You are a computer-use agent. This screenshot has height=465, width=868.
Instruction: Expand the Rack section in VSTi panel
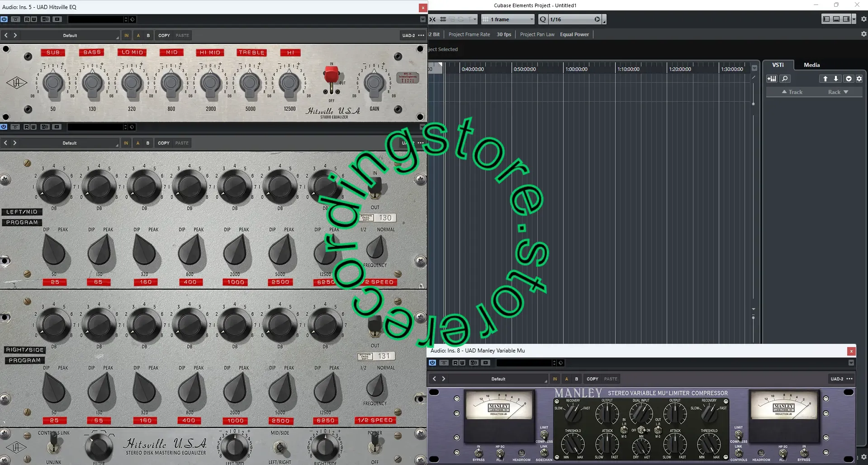tap(838, 92)
